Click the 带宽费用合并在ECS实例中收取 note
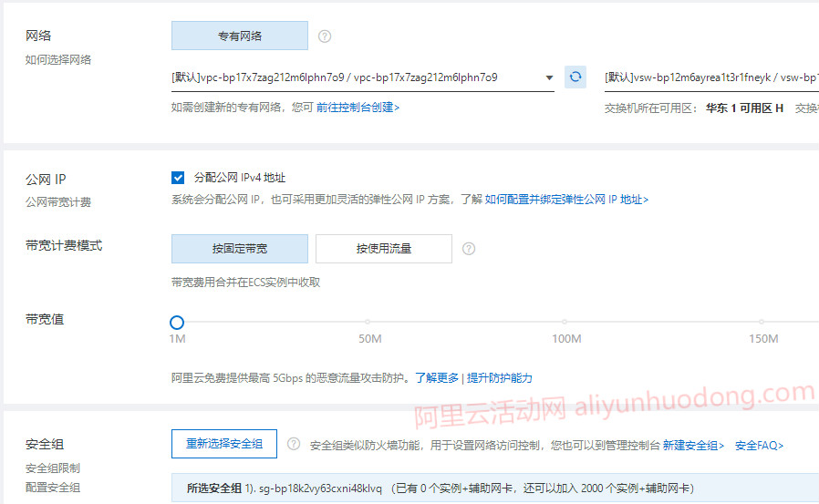The height and width of the screenshot is (504, 819). pyautogui.click(x=245, y=283)
